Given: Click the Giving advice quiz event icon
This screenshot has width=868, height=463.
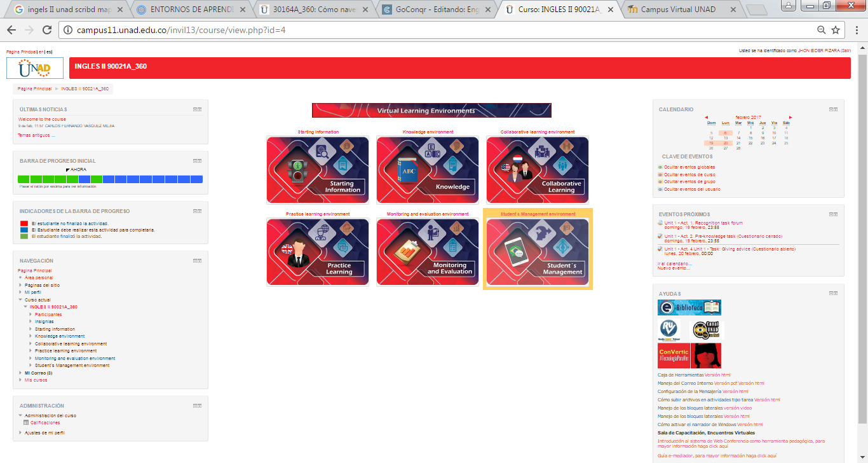Looking at the screenshot, I should click(661, 249).
